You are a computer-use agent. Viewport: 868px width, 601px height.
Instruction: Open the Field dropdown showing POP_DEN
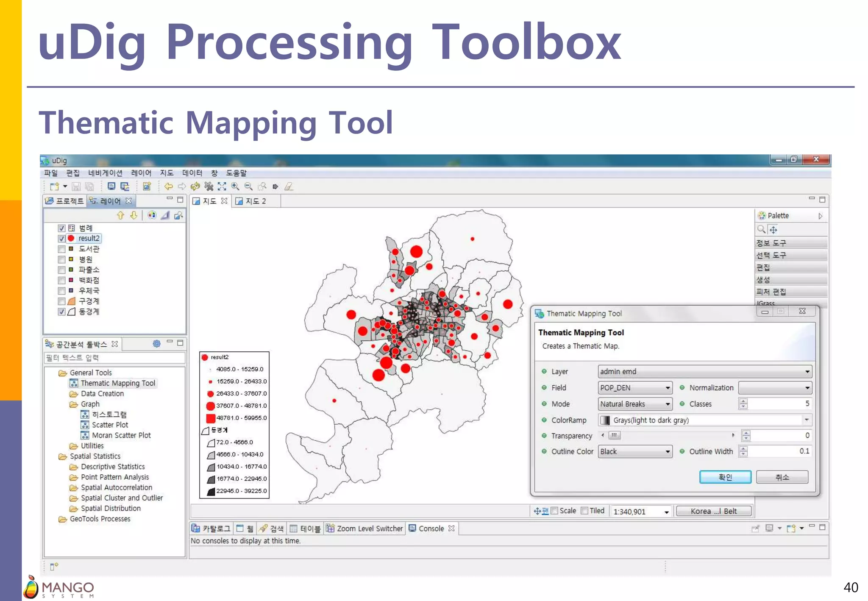pyautogui.click(x=635, y=388)
